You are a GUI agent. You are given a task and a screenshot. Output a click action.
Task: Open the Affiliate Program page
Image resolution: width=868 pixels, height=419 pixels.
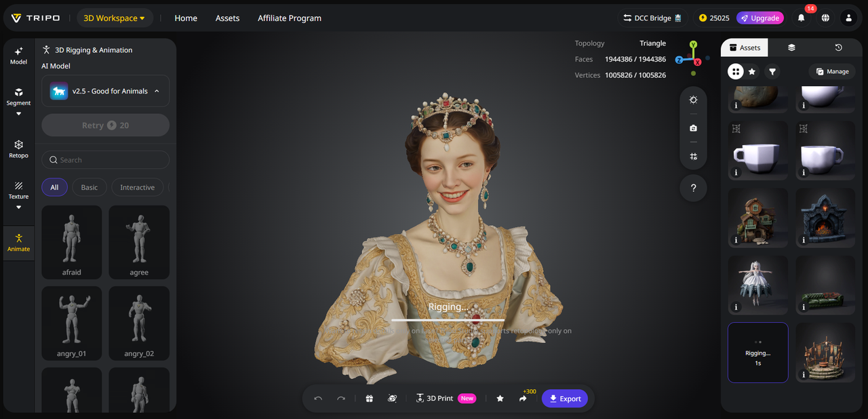290,18
